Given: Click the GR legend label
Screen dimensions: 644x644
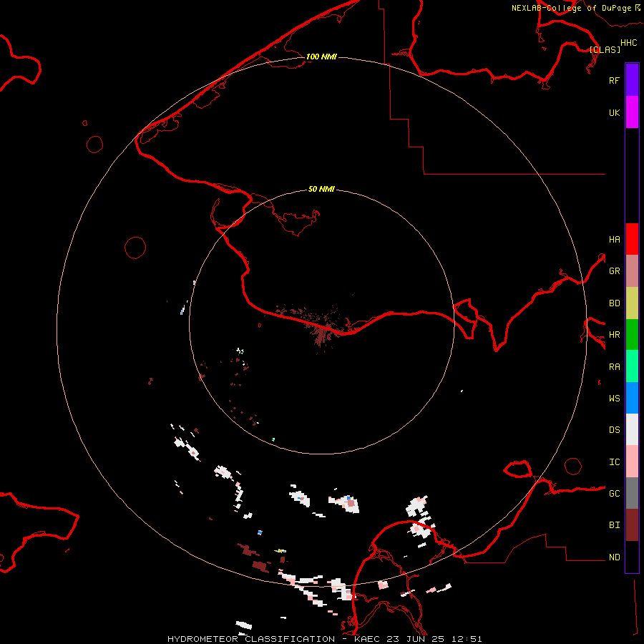Looking at the screenshot, I should pos(614,271).
